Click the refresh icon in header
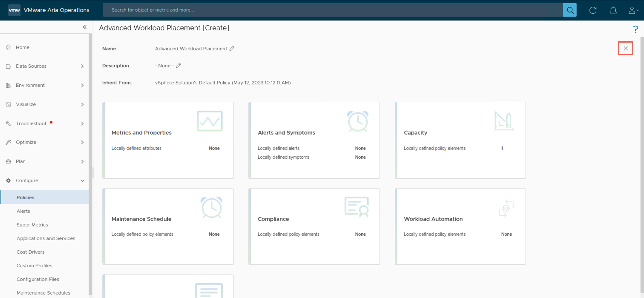The height and width of the screenshot is (298, 644). 593,10
